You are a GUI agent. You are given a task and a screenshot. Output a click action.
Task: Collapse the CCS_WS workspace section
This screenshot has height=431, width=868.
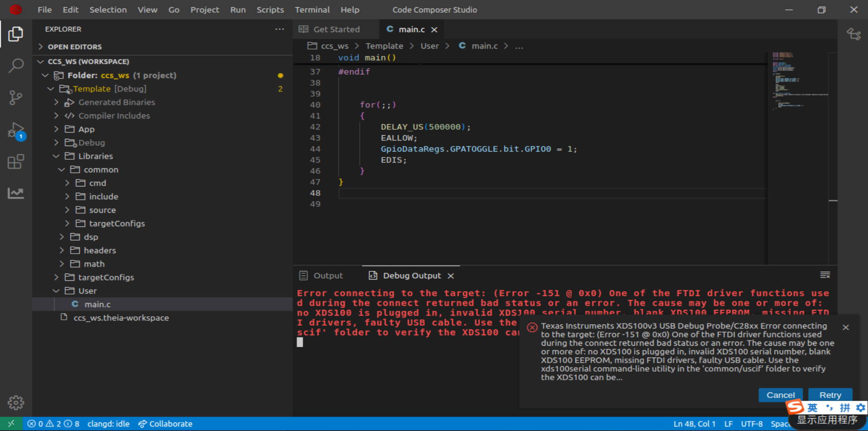(40, 62)
